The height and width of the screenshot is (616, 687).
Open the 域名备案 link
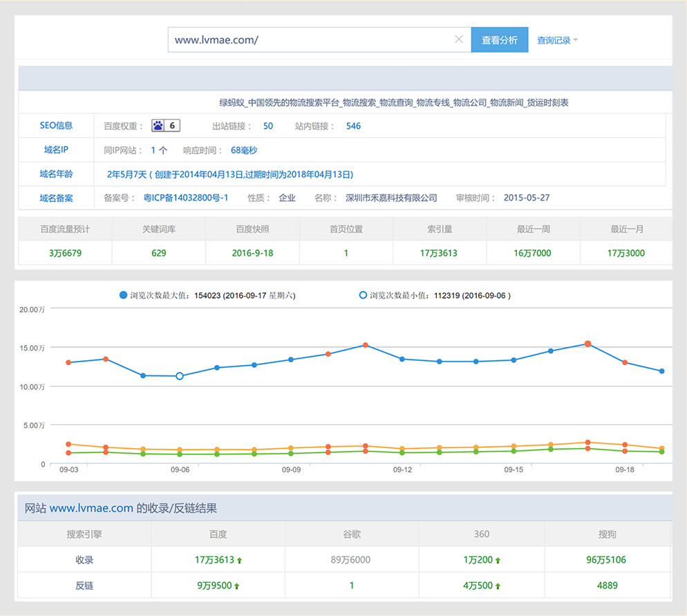pos(56,198)
